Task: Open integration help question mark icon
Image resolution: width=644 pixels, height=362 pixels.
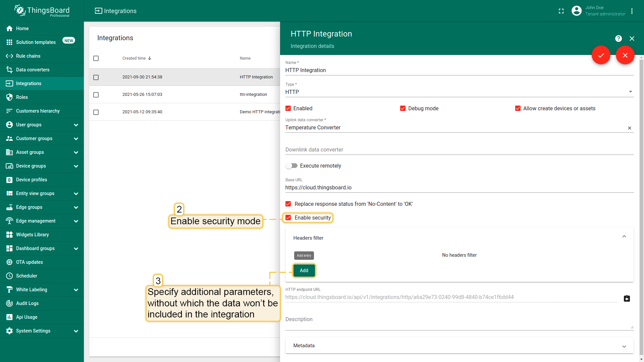Action: point(619,39)
